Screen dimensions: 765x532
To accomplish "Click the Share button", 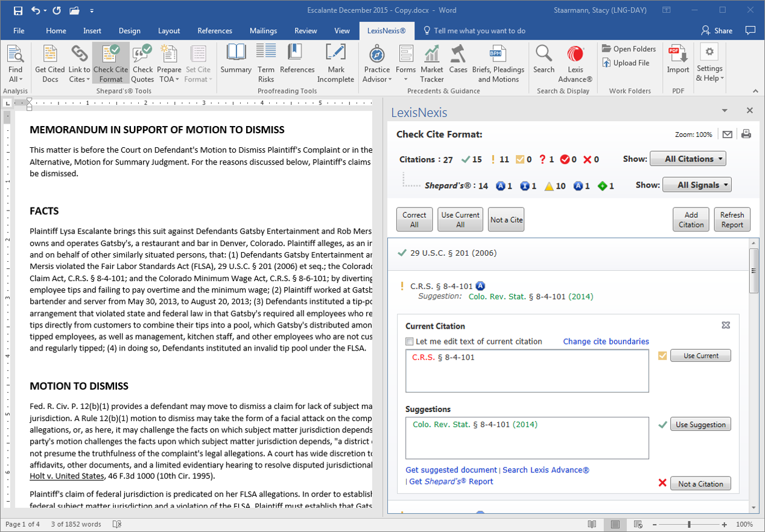I will pyautogui.click(x=717, y=31).
